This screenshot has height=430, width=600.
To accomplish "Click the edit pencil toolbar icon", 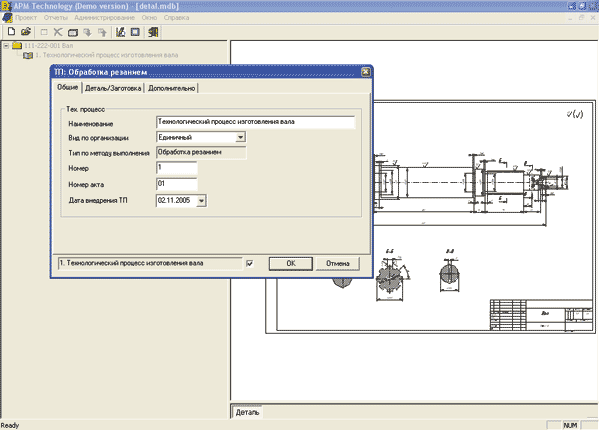I will 120,32.
